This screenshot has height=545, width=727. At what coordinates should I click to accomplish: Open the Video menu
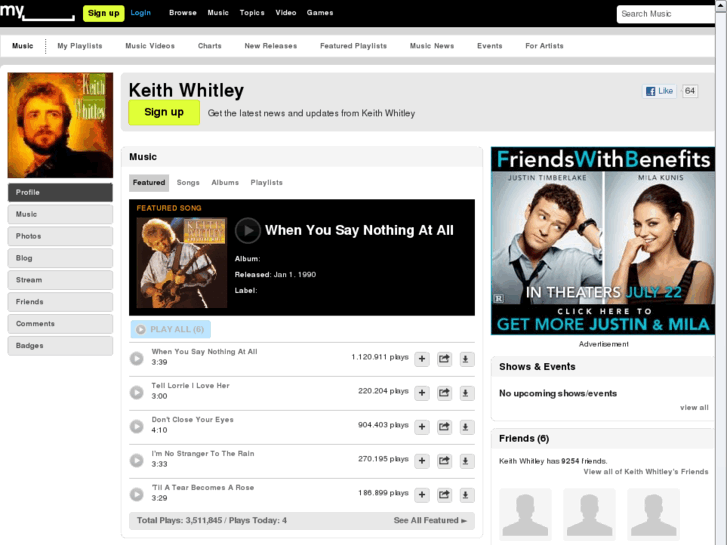(x=286, y=13)
